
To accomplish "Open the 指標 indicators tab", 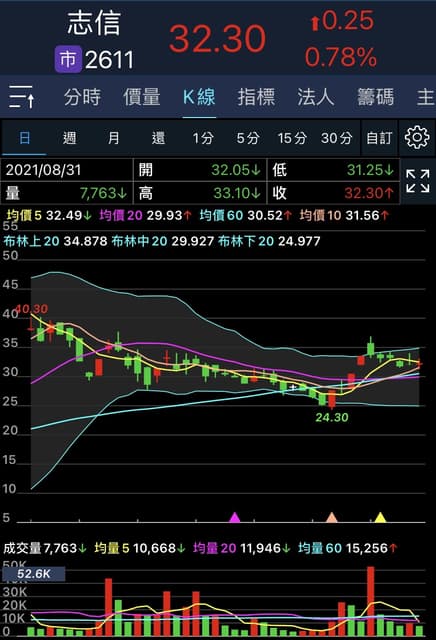I will coord(256,97).
